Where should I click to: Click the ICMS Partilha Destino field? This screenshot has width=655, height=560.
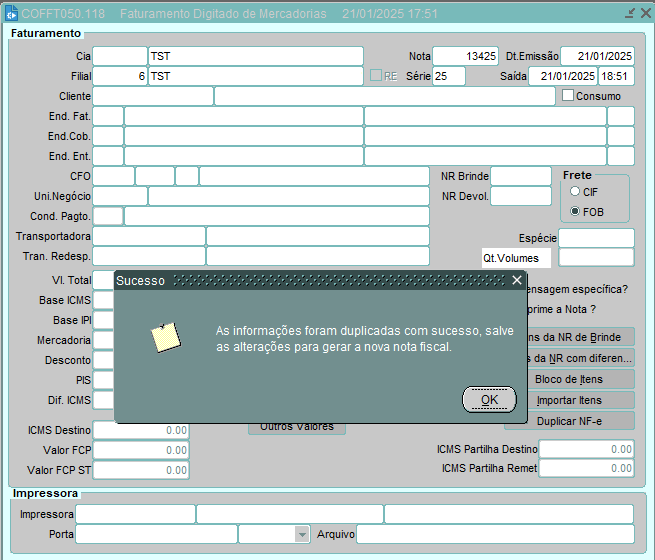588,450
